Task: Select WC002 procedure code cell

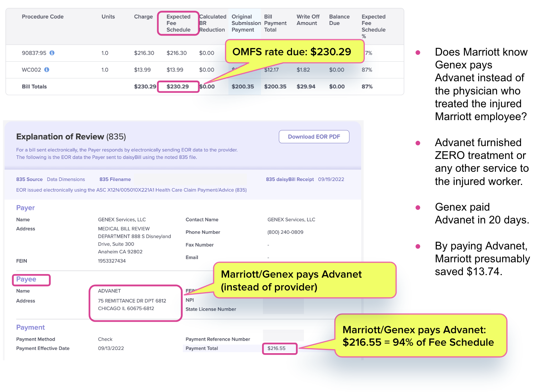Action: click(x=31, y=70)
